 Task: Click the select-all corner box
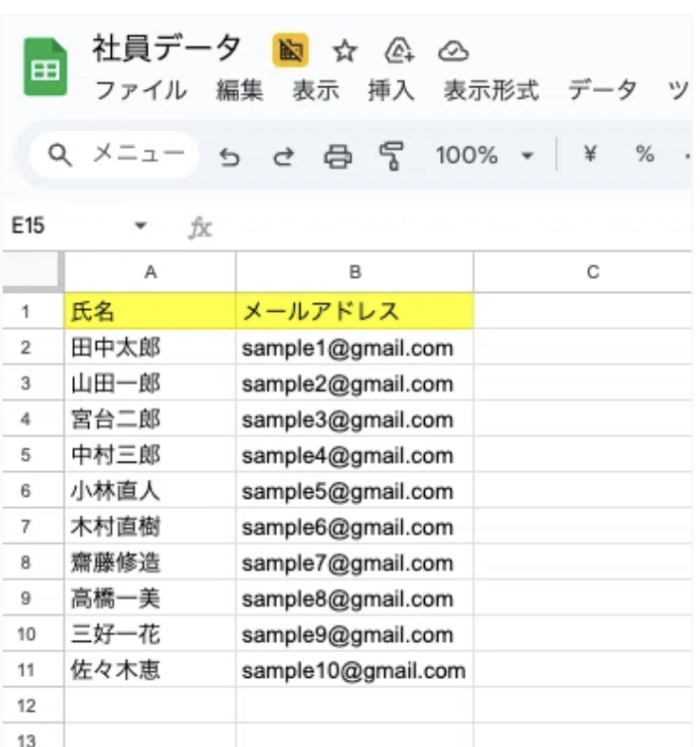click(x=33, y=271)
